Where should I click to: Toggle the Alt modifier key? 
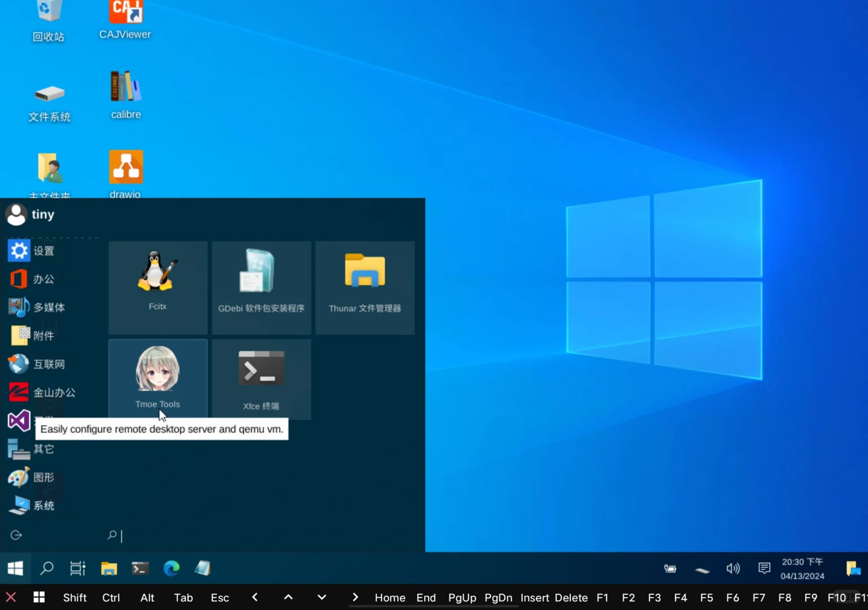147,598
